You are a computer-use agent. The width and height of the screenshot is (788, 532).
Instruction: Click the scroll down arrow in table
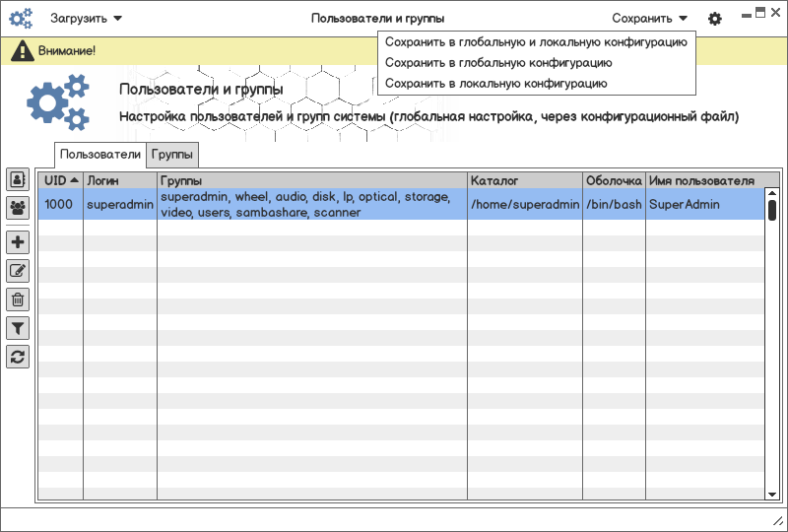(x=772, y=493)
